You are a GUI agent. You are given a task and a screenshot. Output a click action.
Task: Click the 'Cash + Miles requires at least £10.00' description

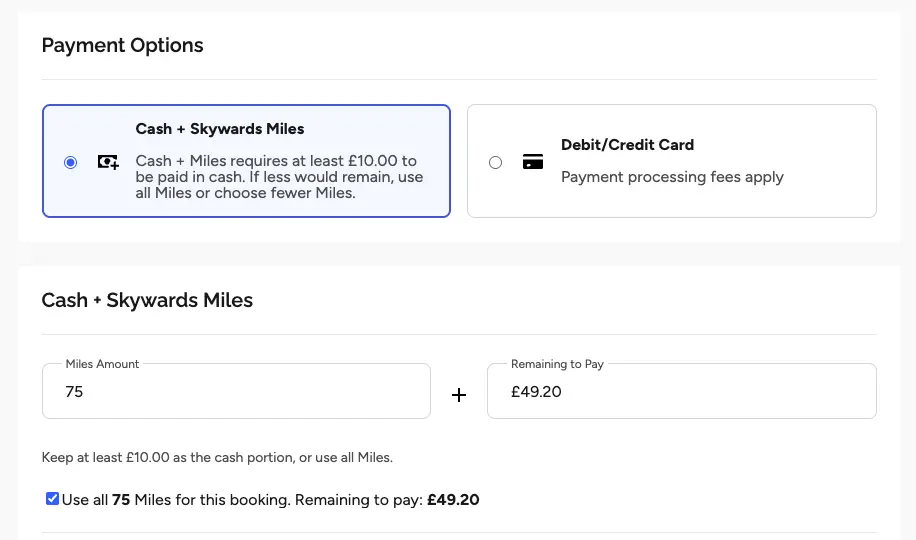click(x=279, y=176)
